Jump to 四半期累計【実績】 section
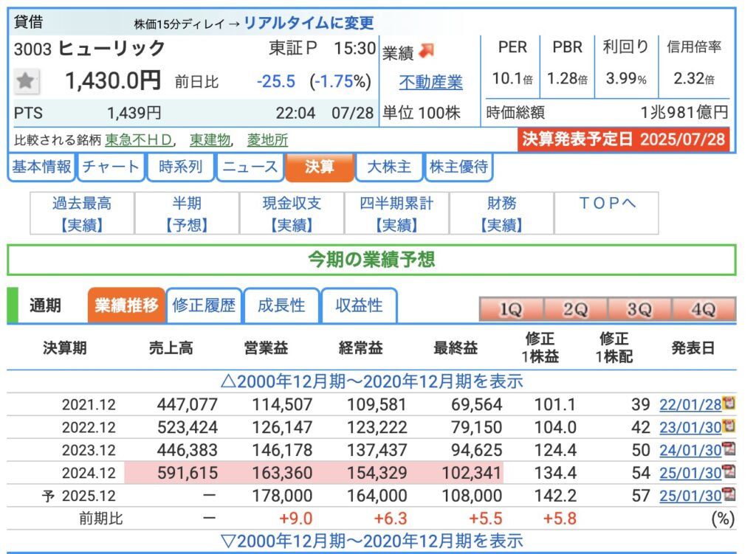The width and height of the screenshot is (756, 554). pyautogui.click(x=396, y=213)
